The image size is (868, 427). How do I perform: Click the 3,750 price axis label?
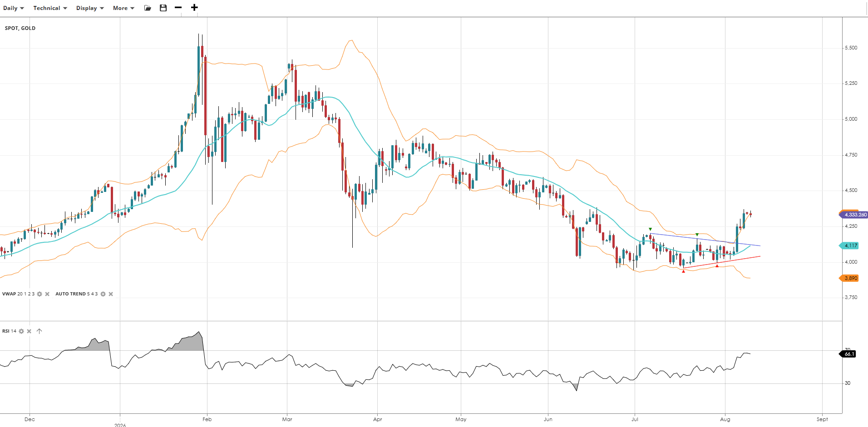tap(851, 297)
